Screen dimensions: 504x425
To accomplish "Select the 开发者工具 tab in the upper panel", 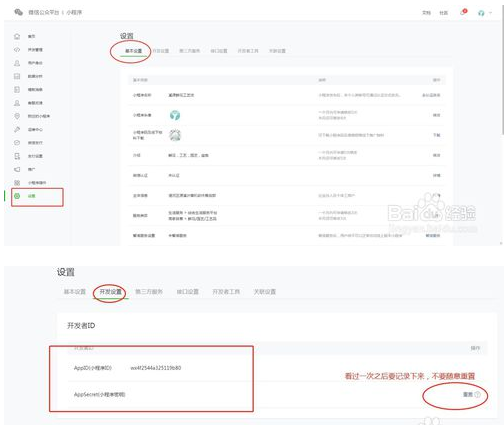I will (x=248, y=51).
